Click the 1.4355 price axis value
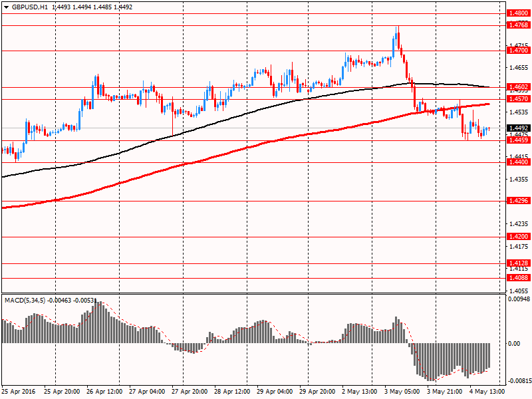This screenshot has height=399, width=532. click(519, 179)
